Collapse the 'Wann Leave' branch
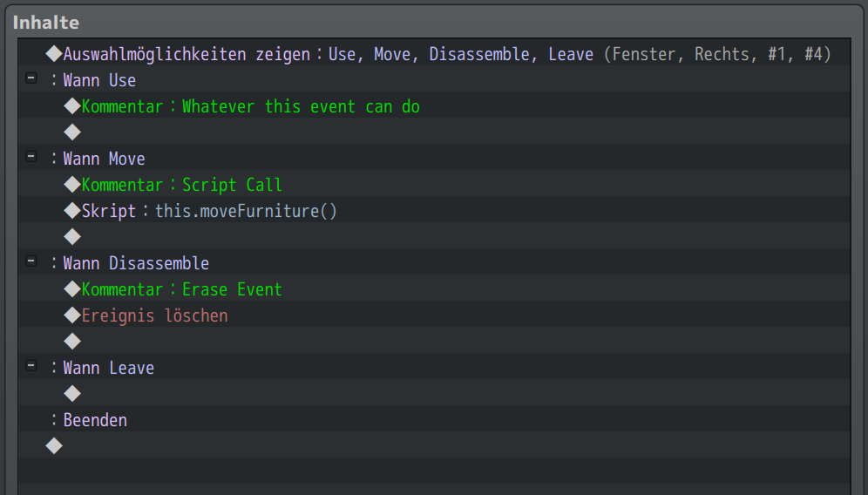868x495 pixels. click(x=31, y=366)
